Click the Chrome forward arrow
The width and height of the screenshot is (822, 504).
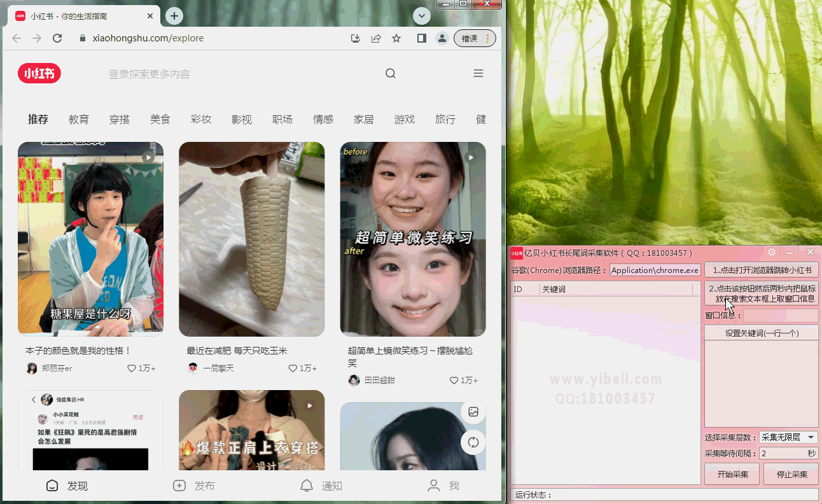tap(37, 38)
